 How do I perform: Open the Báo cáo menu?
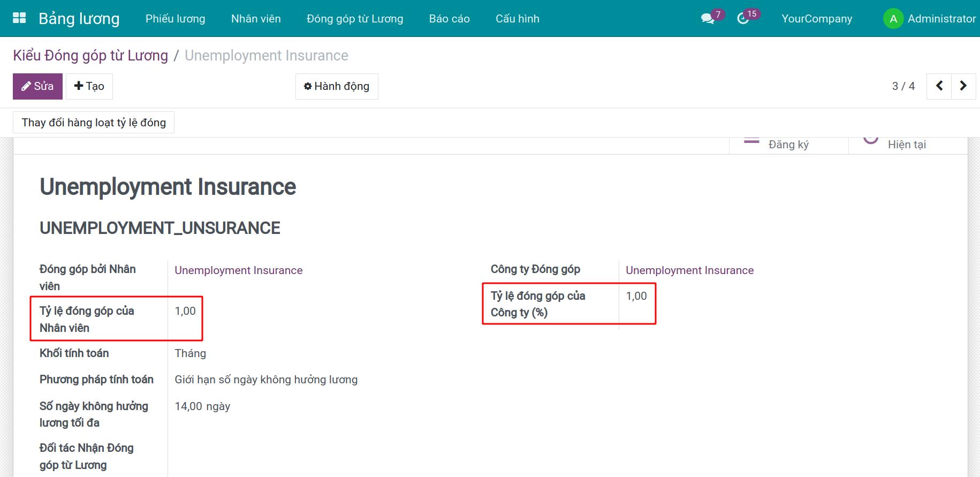click(x=449, y=19)
